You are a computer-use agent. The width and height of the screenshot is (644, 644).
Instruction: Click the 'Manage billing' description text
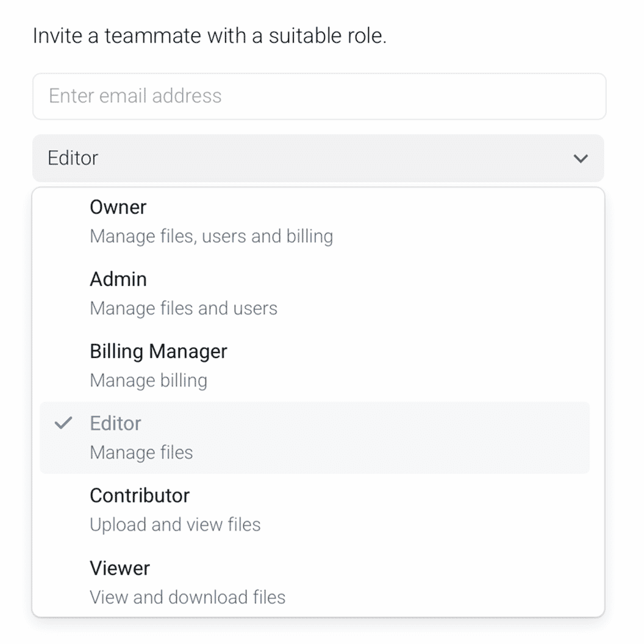[x=148, y=381]
